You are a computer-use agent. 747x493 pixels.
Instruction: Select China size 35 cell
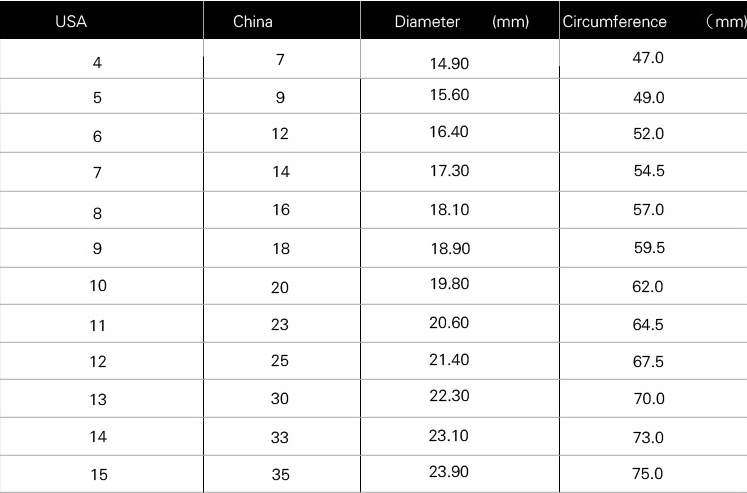point(280,475)
